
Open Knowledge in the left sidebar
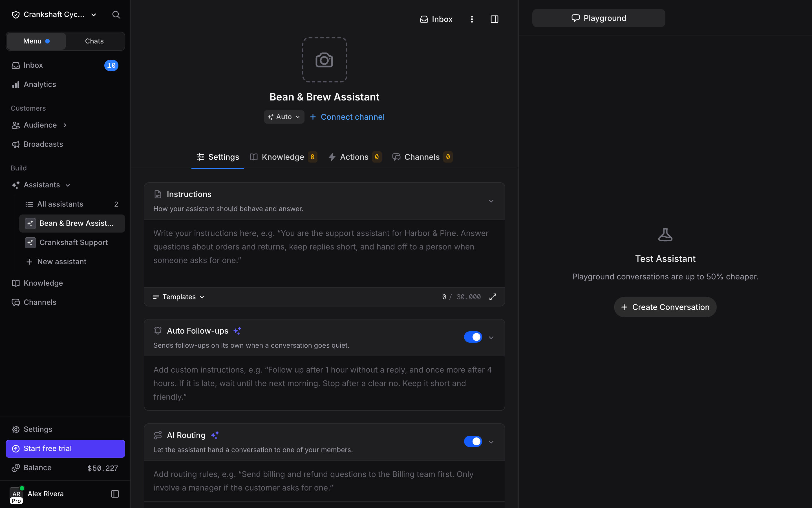[x=65, y=283]
